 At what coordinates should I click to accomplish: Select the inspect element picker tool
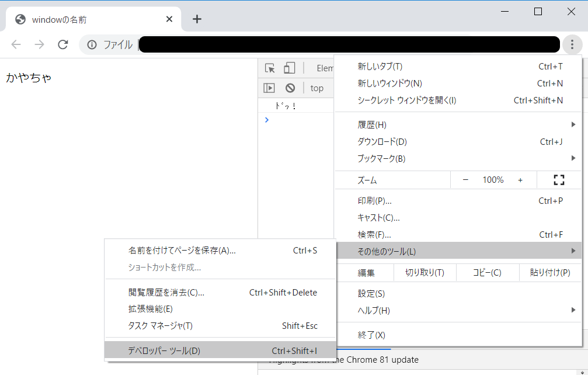pos(269,68)
